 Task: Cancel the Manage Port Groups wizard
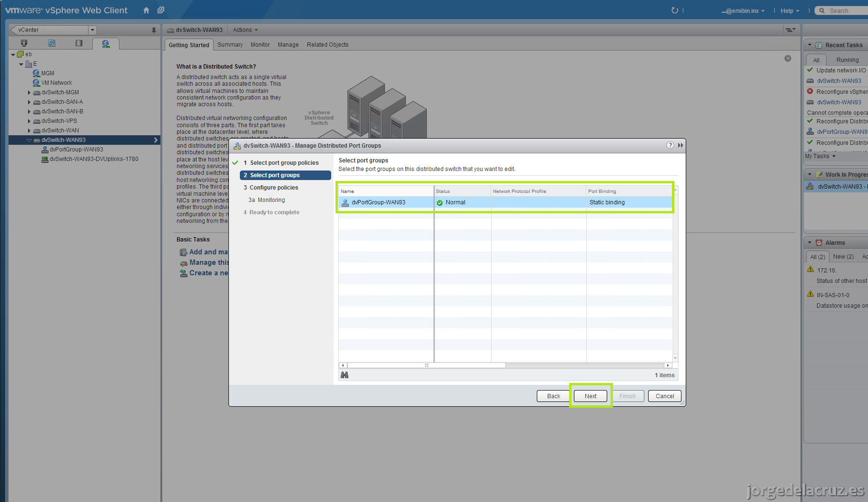pyautogui.click(x=664, y=396)
